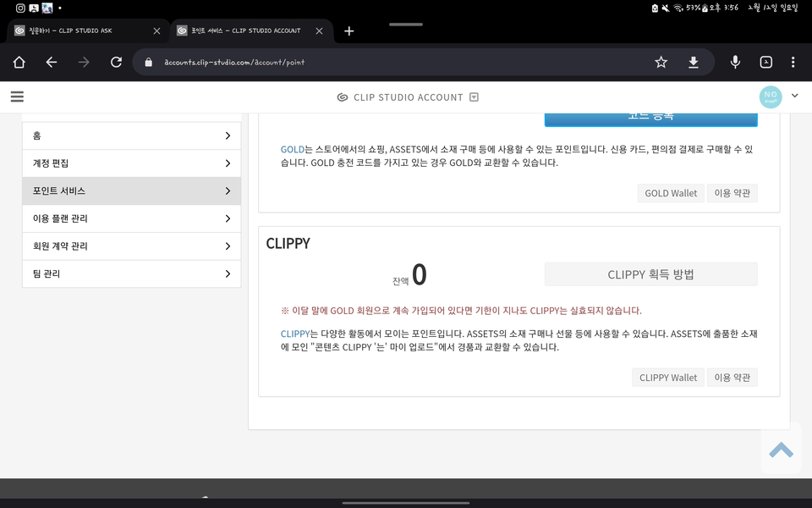Click the download icon in toolbar
The image size is (812, 508).
point(693,62)
